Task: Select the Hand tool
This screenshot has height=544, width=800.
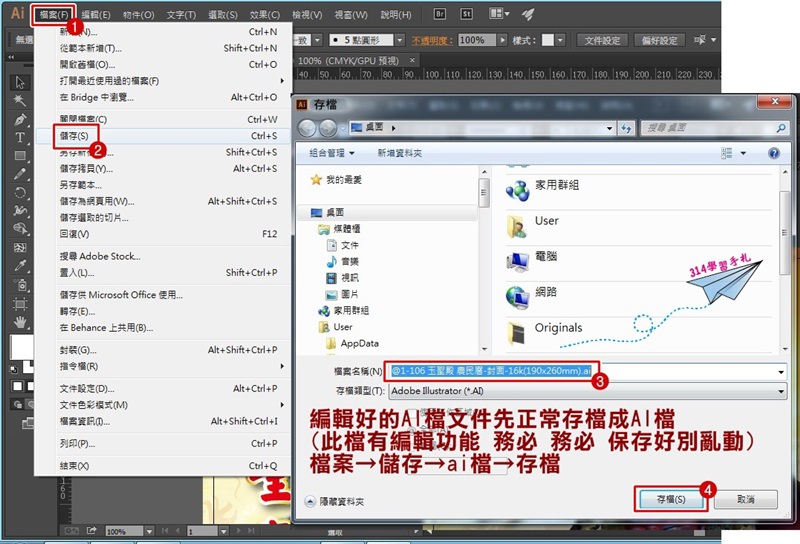Action: click(x=20, y=322)
